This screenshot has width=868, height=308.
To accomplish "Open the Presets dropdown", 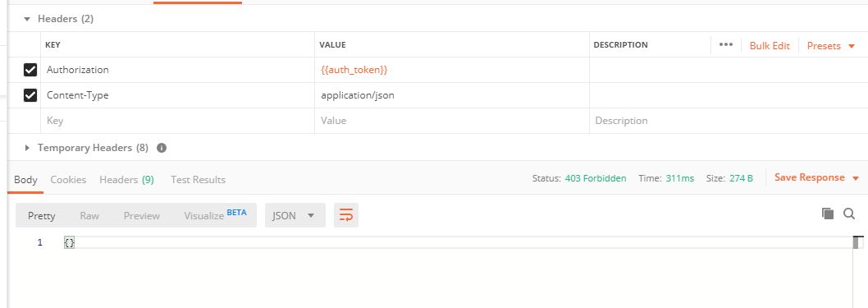I will coord(831,46).
